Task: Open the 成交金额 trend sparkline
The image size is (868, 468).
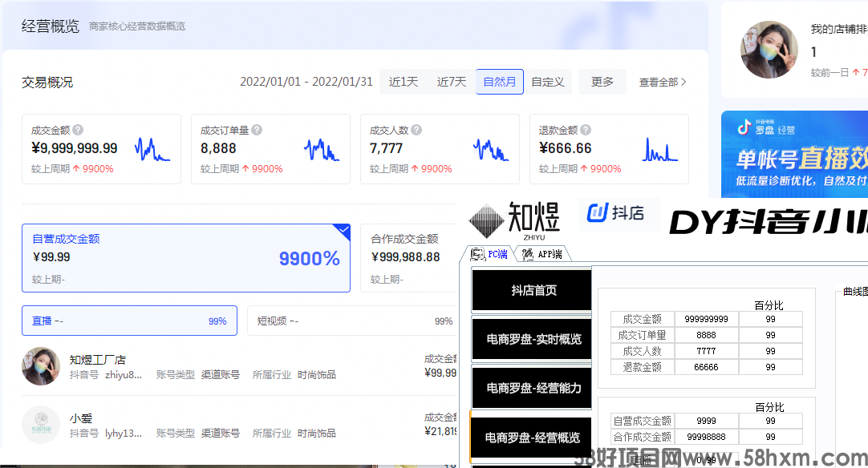Action: click(152, 149)
